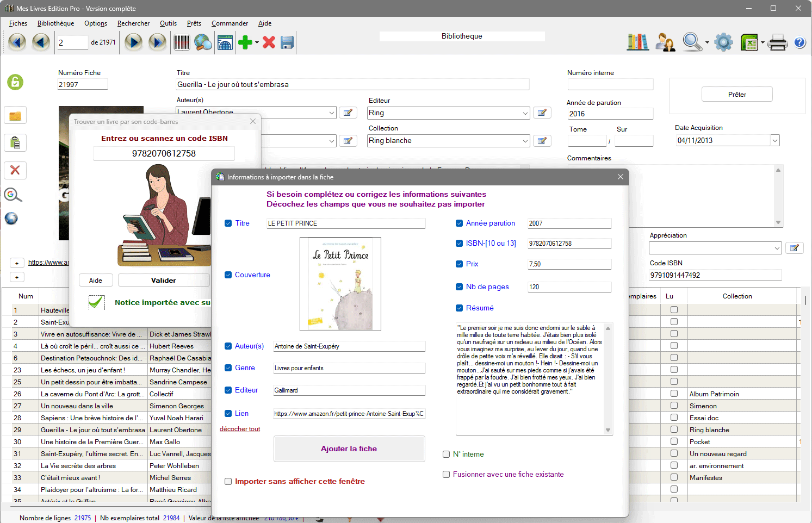Viewport: 812px width, 523px height.
Task: Uncheck the Couverture import checkbox
Action: click(x=228, y=275)
